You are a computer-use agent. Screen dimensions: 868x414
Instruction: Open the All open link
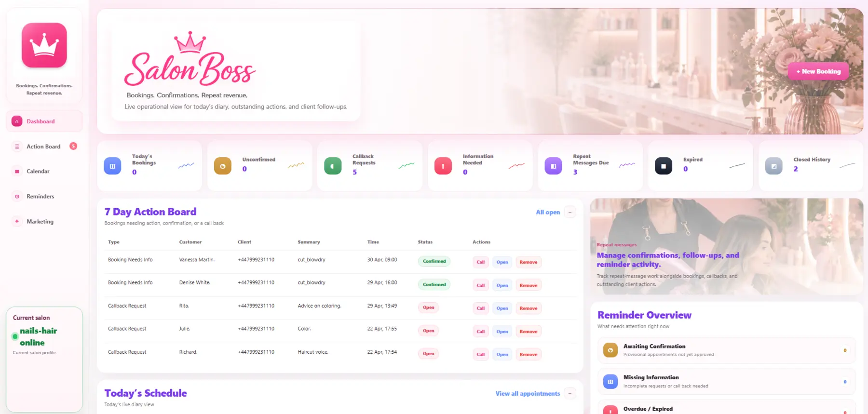pyautogui.click(x=548, y=212)
